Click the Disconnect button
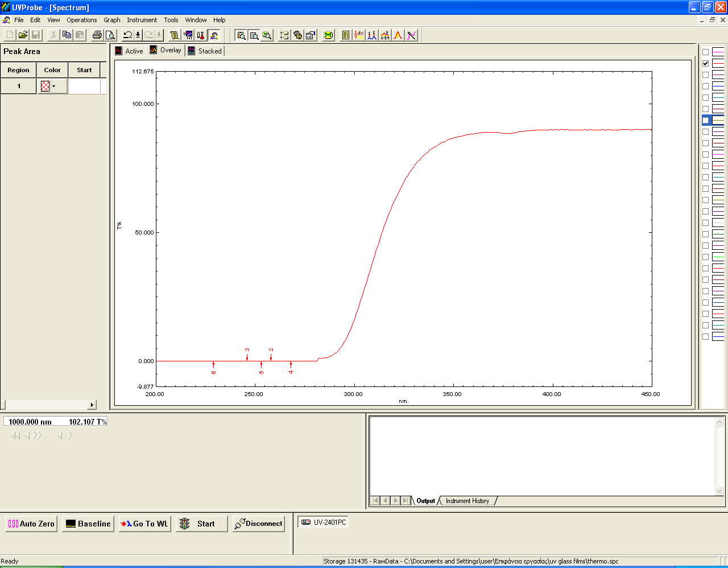 (258, 524)
